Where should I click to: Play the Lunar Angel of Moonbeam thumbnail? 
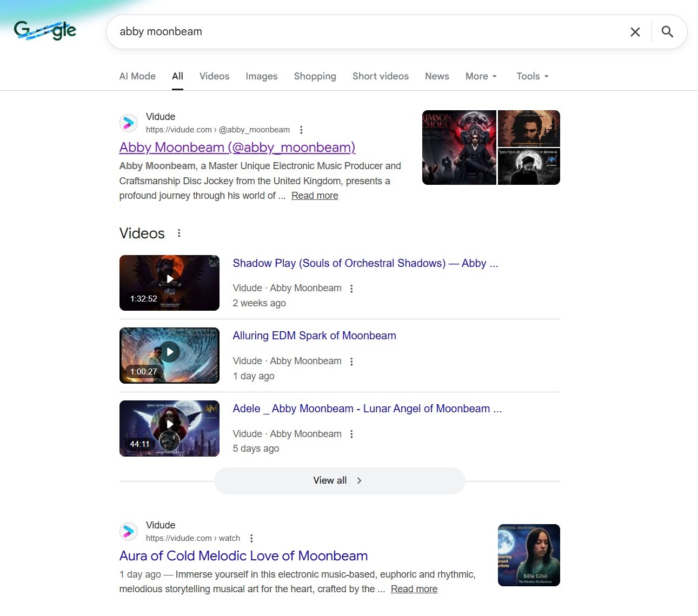point(169,428)
